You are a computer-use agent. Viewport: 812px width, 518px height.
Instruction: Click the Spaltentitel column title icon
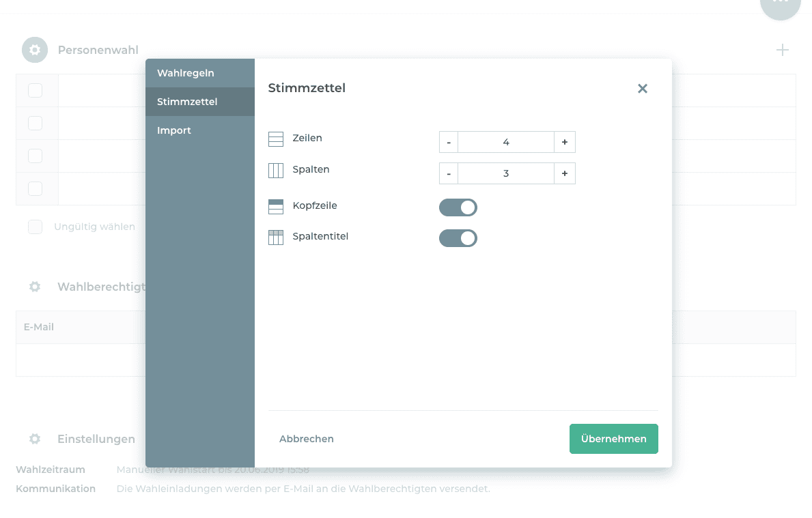276,238
